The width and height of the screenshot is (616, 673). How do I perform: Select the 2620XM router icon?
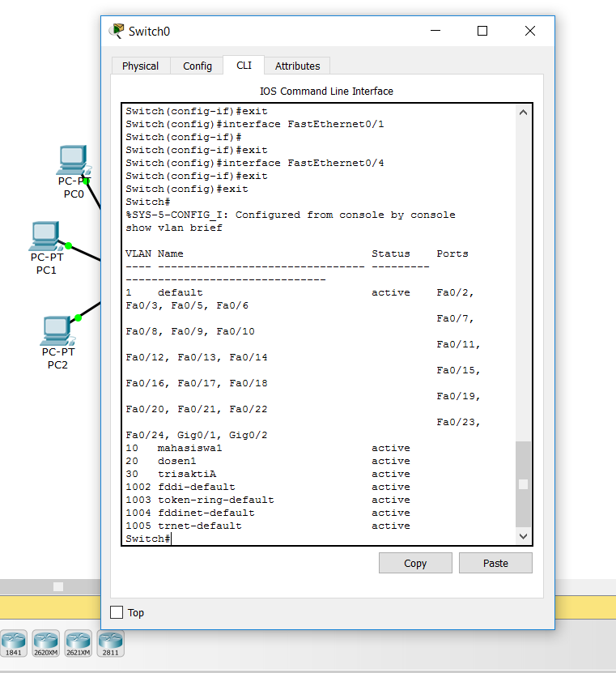tap(46, 643)
